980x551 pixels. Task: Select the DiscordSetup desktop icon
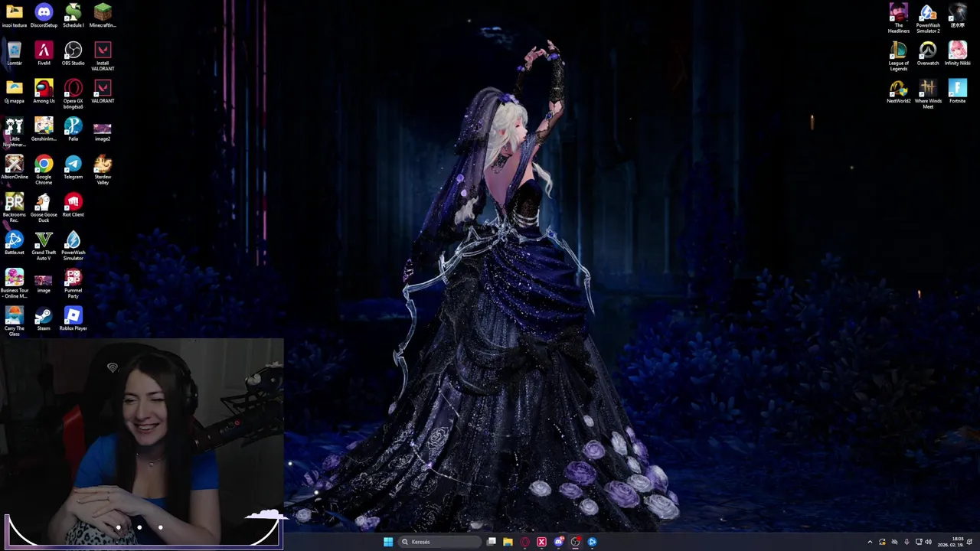[44, 15]
